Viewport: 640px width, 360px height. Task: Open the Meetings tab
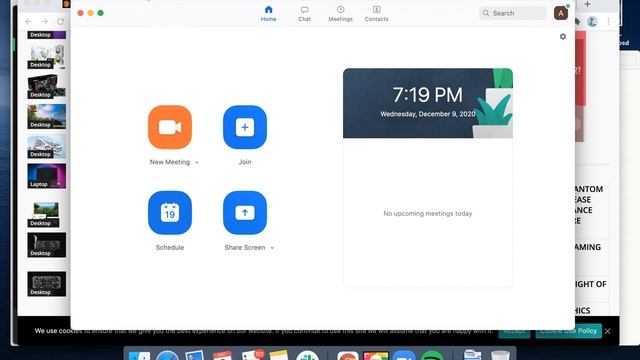[x=340, y=13]
